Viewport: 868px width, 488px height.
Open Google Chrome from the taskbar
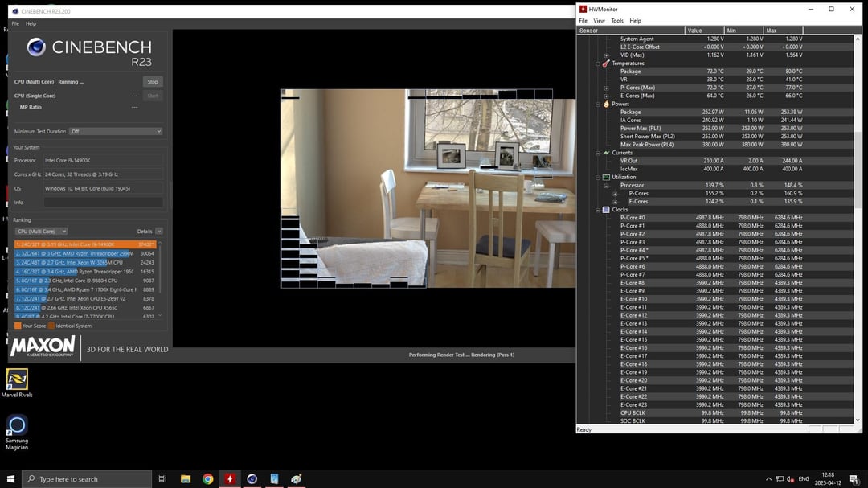coord(207,479)
